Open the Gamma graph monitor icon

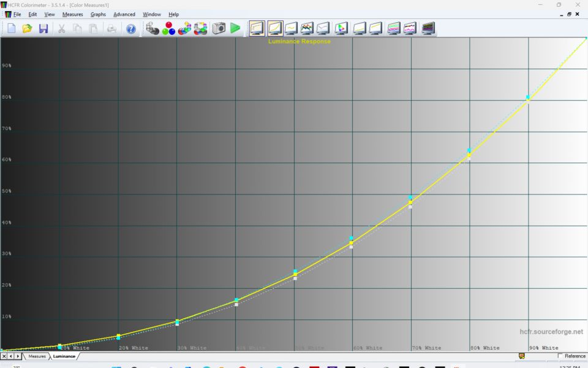[291, 29]
